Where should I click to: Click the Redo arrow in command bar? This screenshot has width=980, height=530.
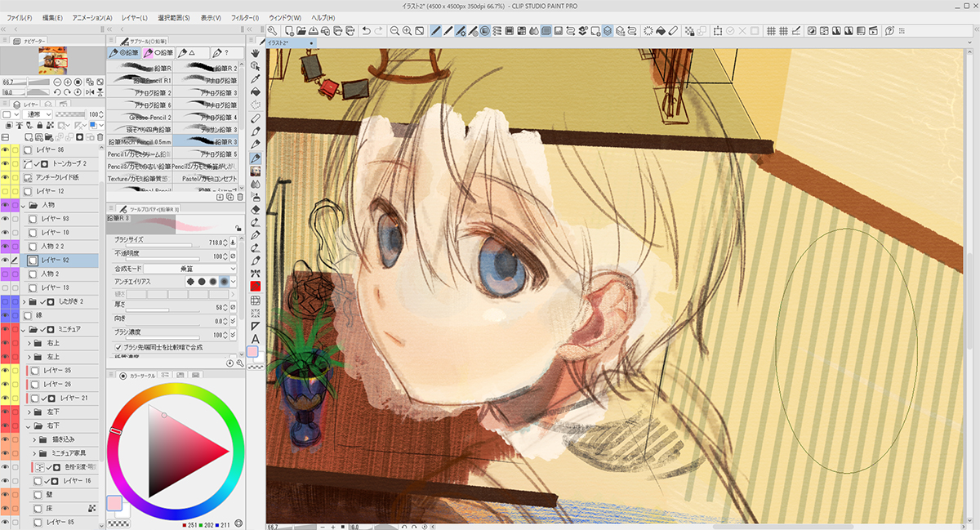[380, 31]
